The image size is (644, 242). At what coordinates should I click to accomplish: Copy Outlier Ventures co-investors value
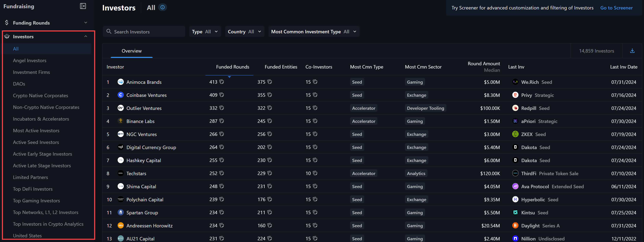[315, 108]
